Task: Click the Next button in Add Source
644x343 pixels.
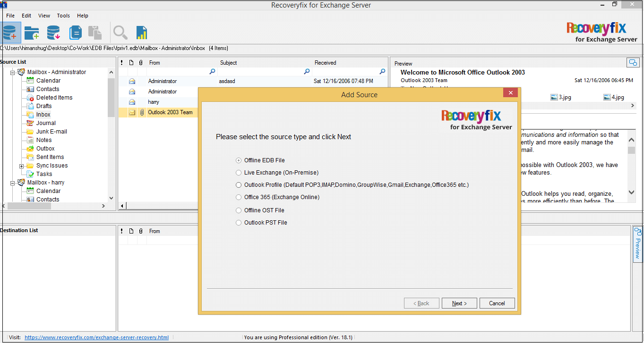Action: 459,303
